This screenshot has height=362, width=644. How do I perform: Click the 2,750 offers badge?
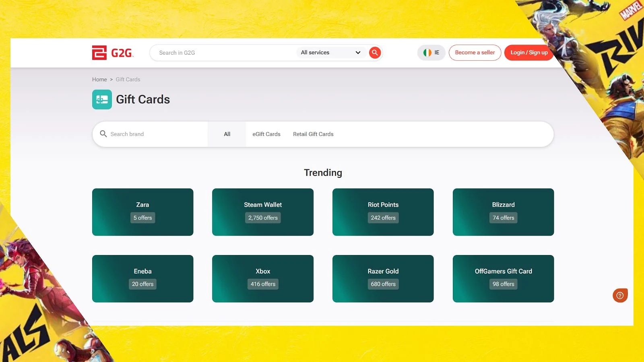click(263, 218)
